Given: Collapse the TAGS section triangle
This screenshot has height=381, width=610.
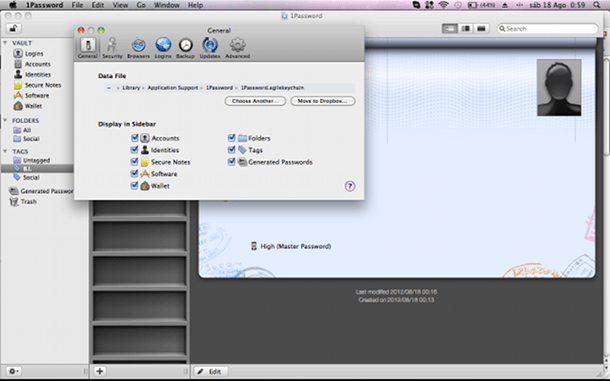Looking at the screenshot, I should (x=5, y=151).
